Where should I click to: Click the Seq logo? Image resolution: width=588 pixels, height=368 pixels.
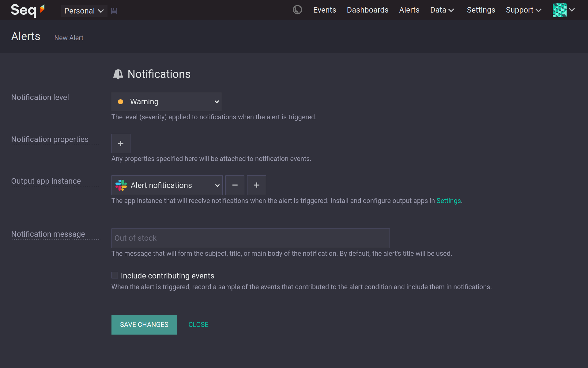28,10
